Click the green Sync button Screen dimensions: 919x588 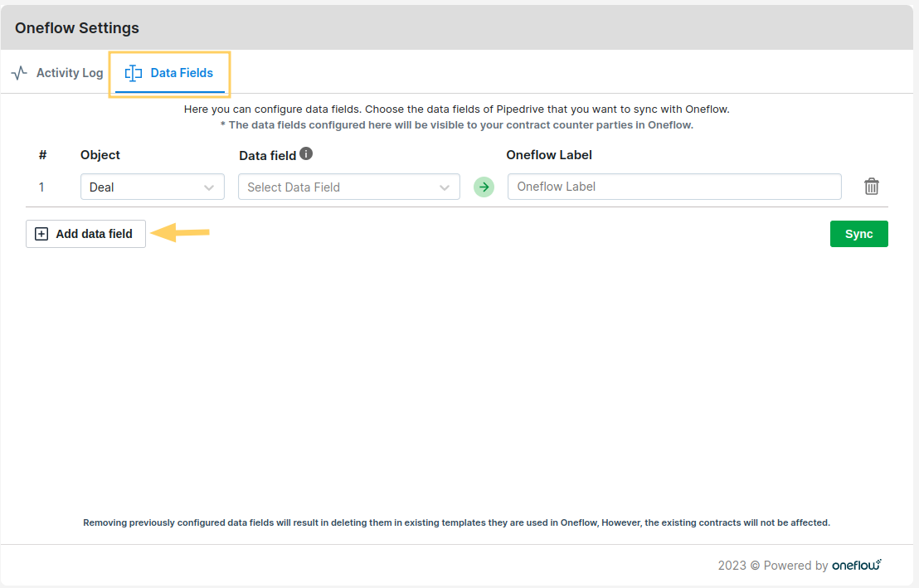(x=859, y=234)
